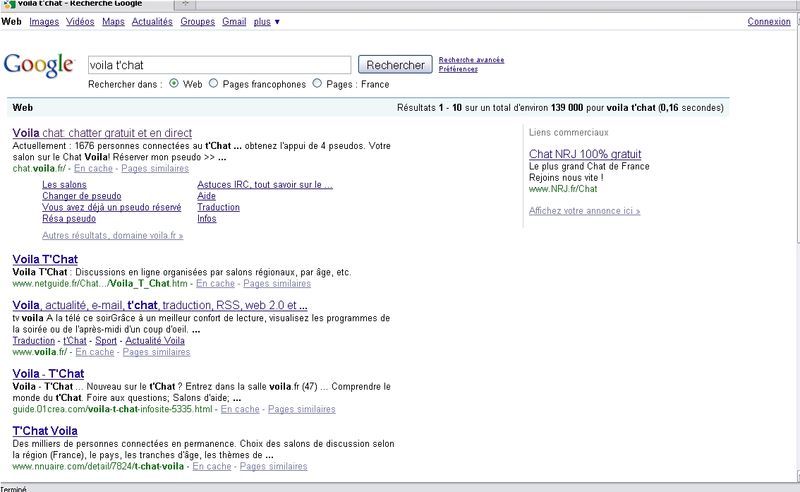The height and width of the screenshot is (492, 800).
Task: Go to Images search
Action: coord(44,21)
